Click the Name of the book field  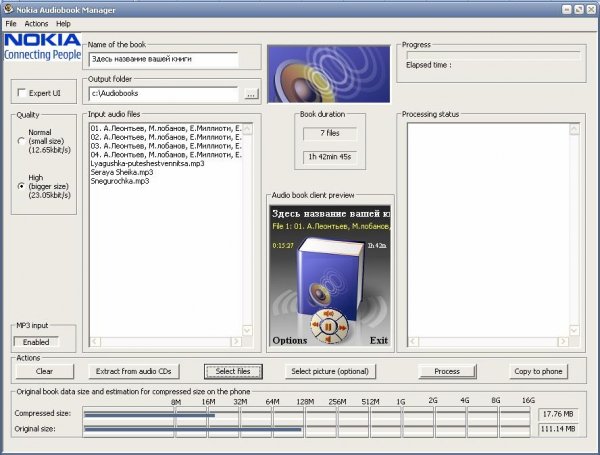coord(163,59)
